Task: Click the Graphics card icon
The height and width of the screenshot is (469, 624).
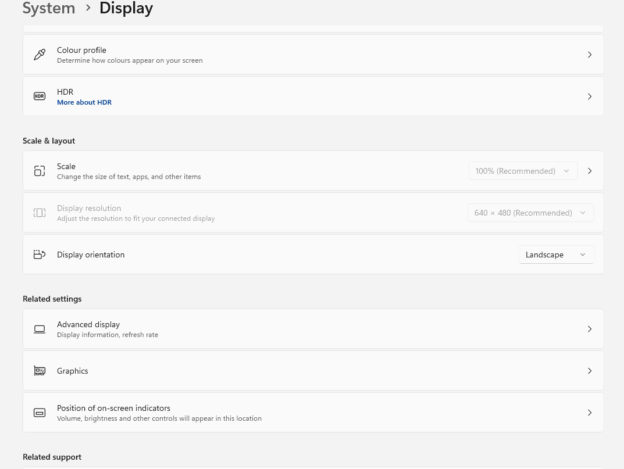Action: coord(39,371)
